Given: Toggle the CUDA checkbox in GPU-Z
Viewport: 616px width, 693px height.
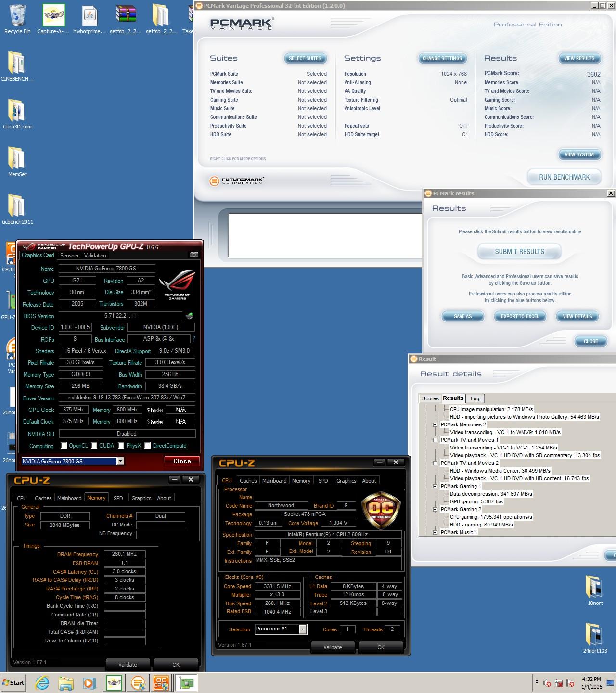Looking at the screenshot, I should [x=94, y=446].
